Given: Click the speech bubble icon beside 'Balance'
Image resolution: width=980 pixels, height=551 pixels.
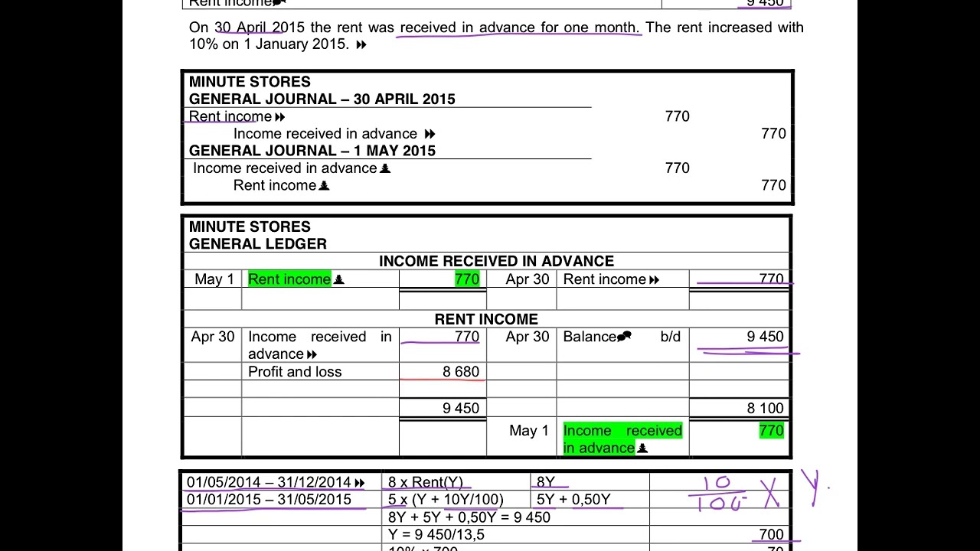Looking at the screenshot, I should coord(624,337).
